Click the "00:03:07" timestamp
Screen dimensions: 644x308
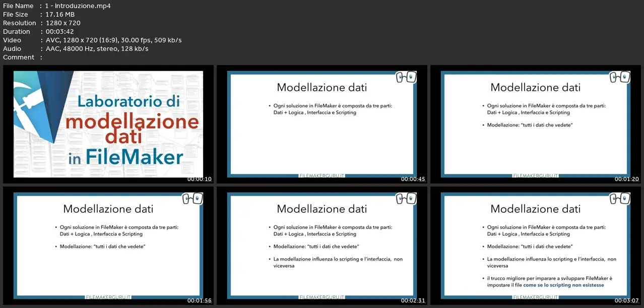tap(627, 300)
